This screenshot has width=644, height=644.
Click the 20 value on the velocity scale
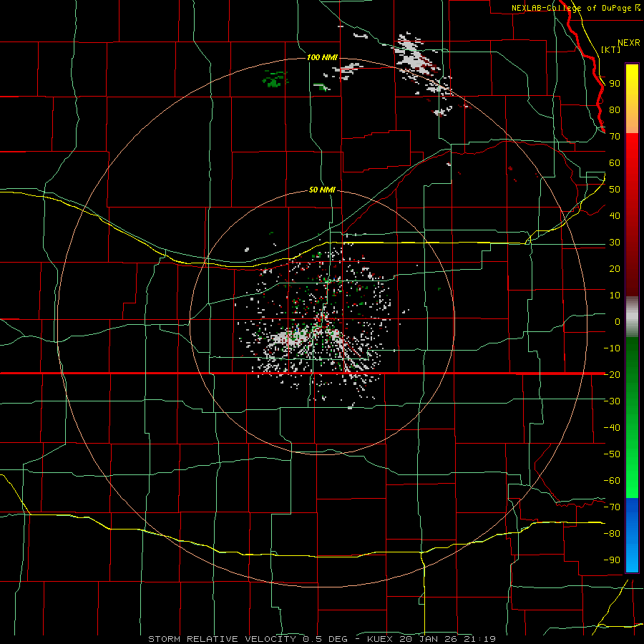[x=615, y=268]
